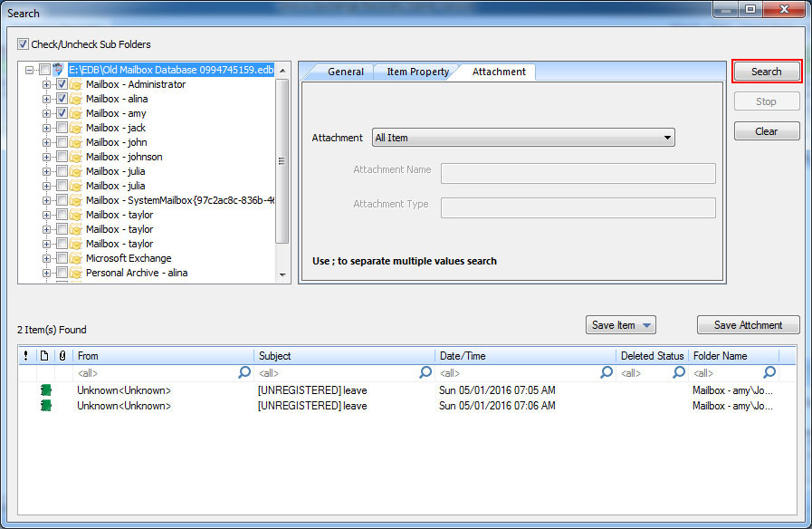Check the Mailbox - jack checkbox
The width and height of the screenshot is (812, 529).
[x=62, y=128]
